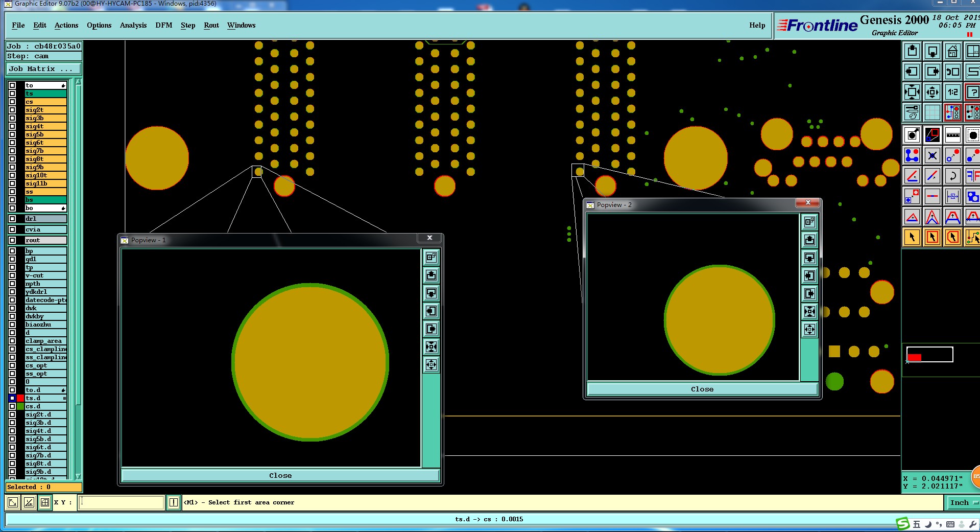The width and height of the screenshot is (980, 532).
Task: Select the plain arrow pointer tool
Action: (x=912, y=237)
